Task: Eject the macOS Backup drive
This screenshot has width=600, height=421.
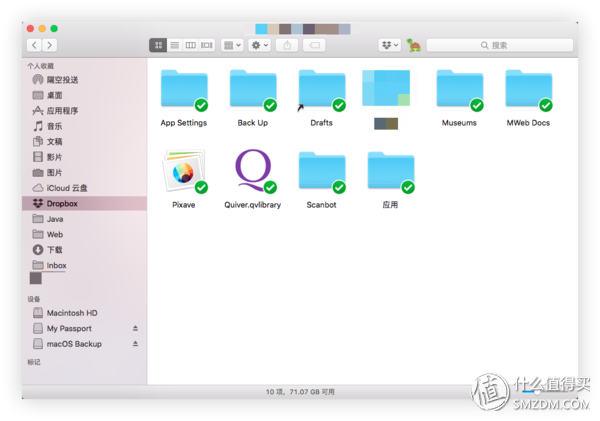Action: pos(135,344)
